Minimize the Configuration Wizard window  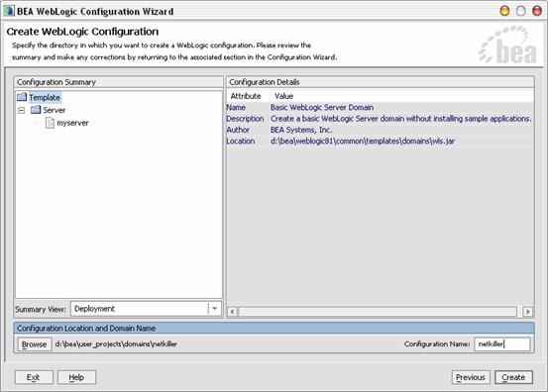504,11
